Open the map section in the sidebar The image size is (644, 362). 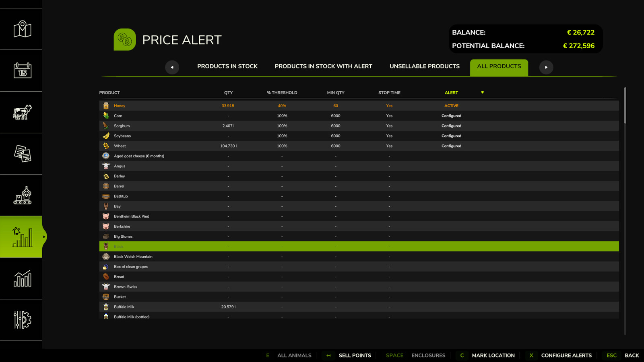click(22, 29)
